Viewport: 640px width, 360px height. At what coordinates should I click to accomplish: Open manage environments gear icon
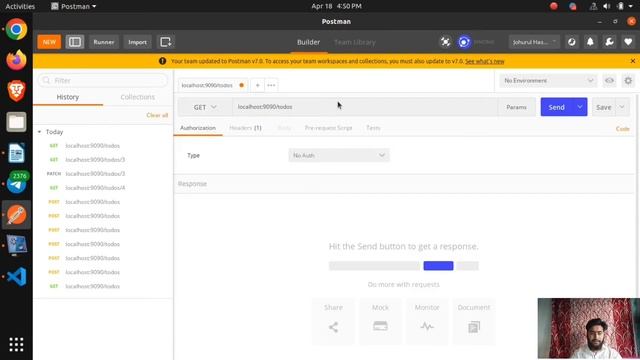point(628,81)
